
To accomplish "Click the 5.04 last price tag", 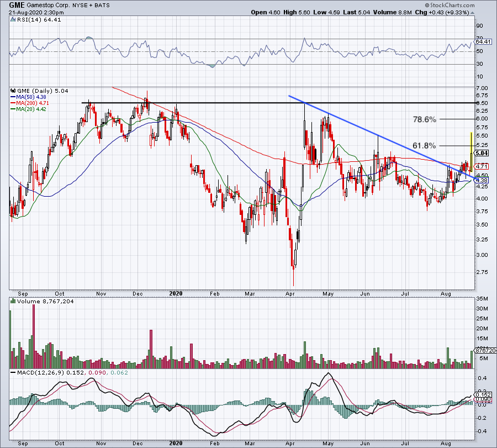I will click(482, 153).
